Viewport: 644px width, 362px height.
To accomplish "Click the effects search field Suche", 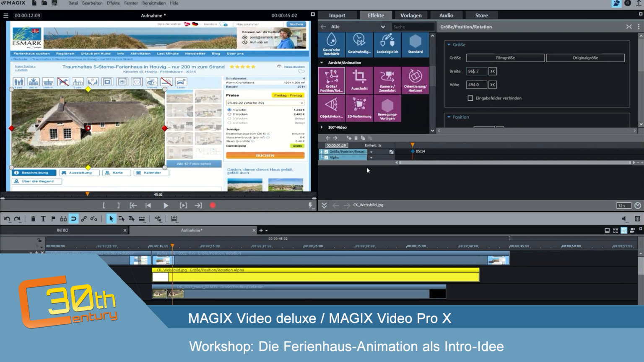I will (x=413, y=27).
